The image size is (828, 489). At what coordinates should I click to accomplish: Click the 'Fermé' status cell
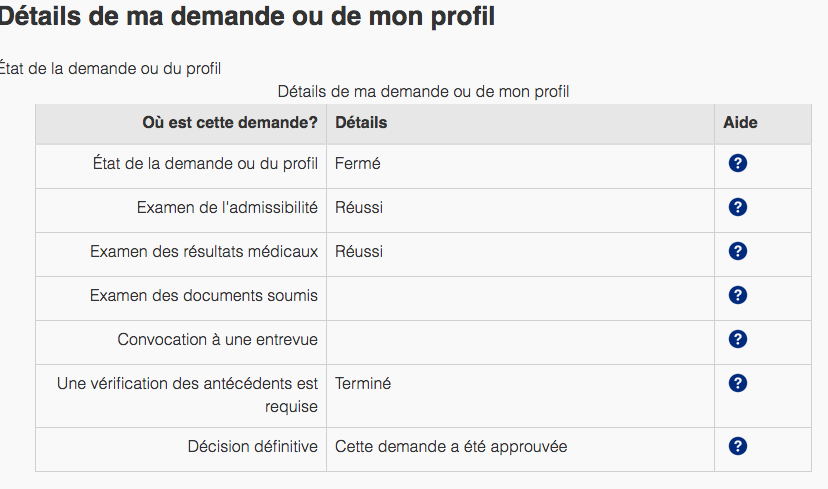pos(357,164)
